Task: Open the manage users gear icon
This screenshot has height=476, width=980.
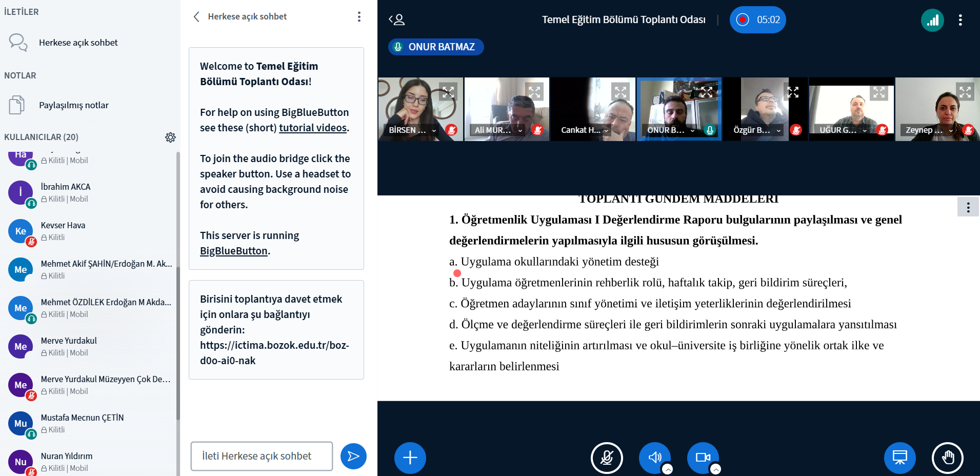Action: point(170,137)
